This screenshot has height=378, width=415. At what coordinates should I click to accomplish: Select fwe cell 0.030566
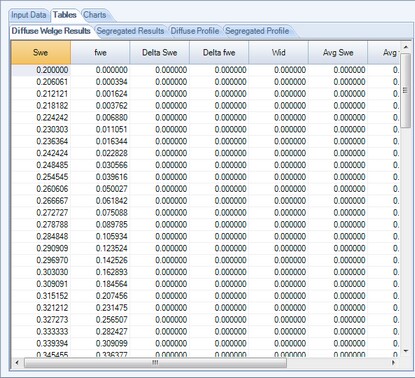(x=100, y=165)
